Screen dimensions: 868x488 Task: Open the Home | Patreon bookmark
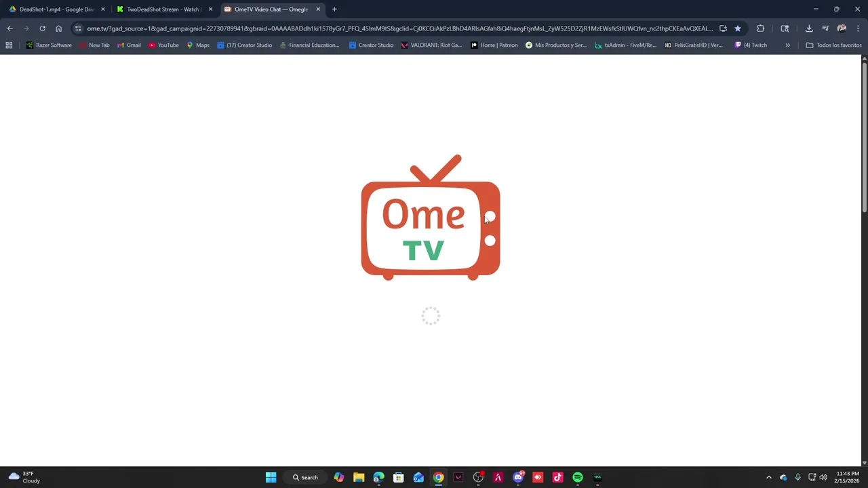pyautogui.click(x=494, y=45)
